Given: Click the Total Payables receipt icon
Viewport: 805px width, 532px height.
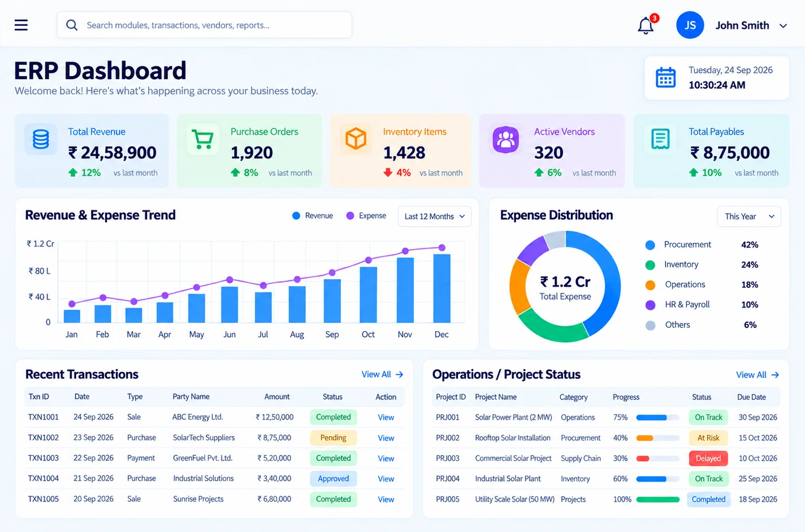Looking at the screenshot, I should tap(660, 139).
